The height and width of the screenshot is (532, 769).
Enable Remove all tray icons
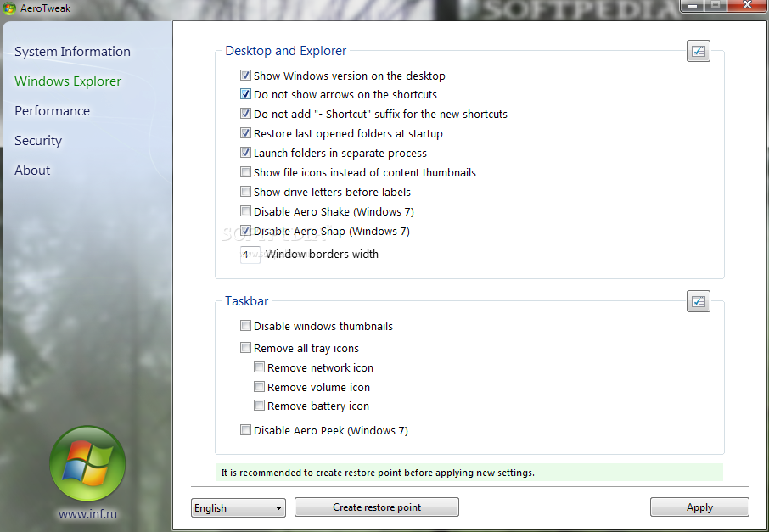click(245, 348)
